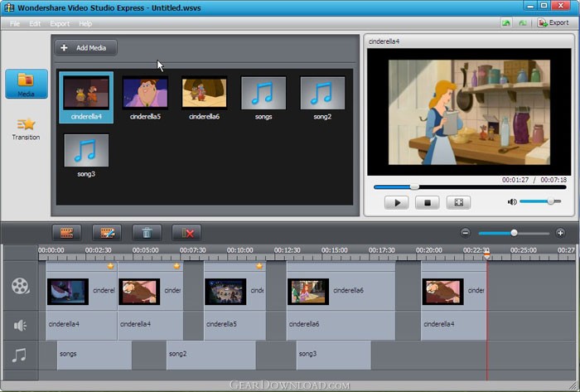Click transition star on third clip
Screen dimensions: 580x392
pos(259,266)
